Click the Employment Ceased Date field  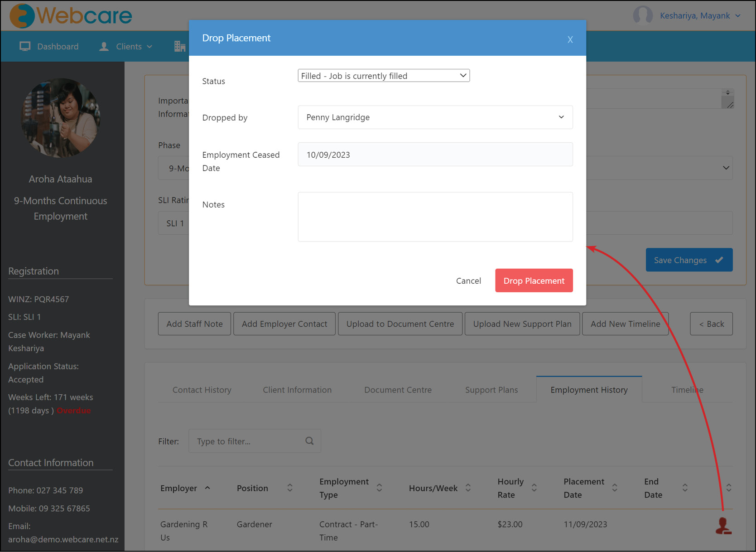[x=435, y=155]
